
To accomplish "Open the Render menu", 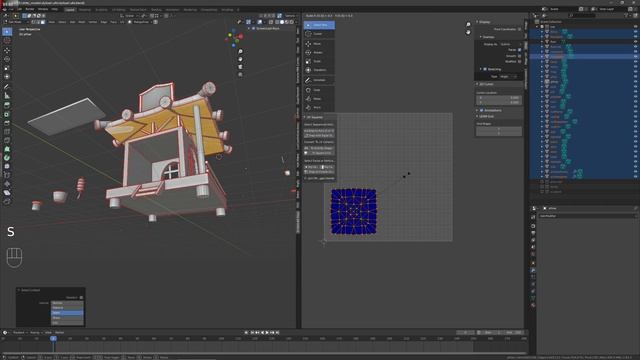I will coord(30,9).
